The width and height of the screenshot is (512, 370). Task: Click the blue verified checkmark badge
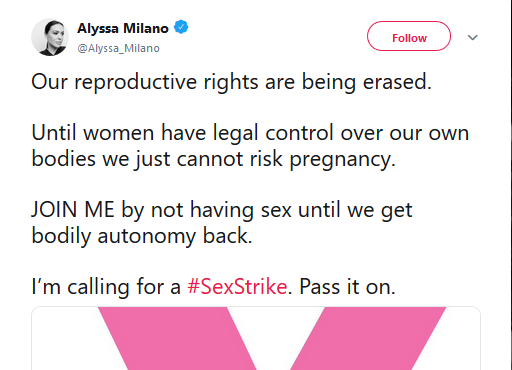click(181, 27)
